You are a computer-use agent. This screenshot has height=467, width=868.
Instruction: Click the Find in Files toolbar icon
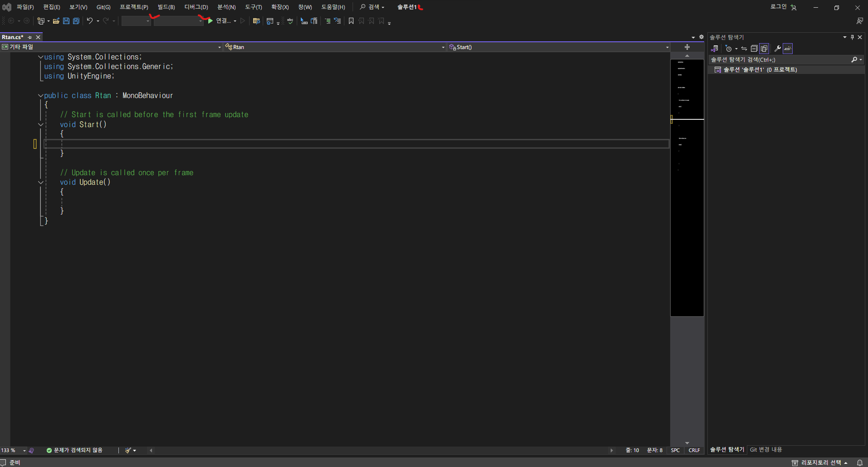tap(256, 21)
